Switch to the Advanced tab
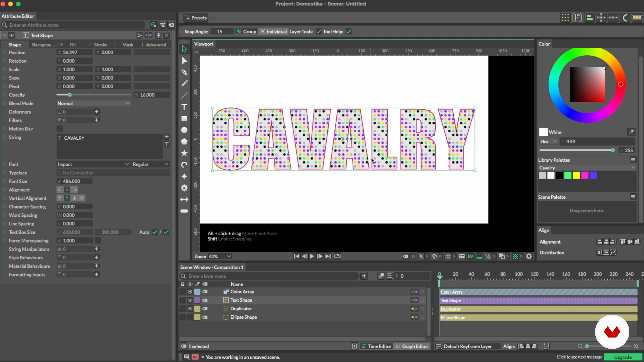This screenshot has width=644, height=362. 156,45
